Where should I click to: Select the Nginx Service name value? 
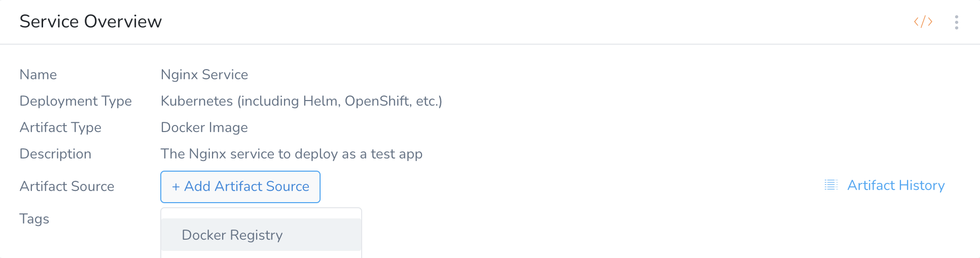coord(204,75)
